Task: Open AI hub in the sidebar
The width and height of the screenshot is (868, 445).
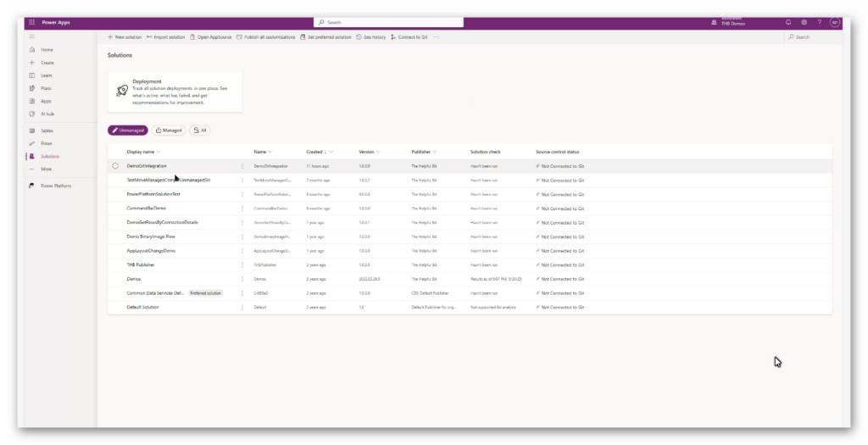Action: click(x=47, y=114)
